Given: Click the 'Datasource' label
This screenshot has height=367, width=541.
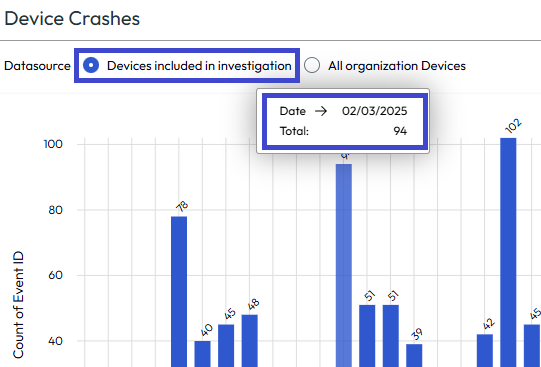Looking at the screenshot, I should [37, 66].
